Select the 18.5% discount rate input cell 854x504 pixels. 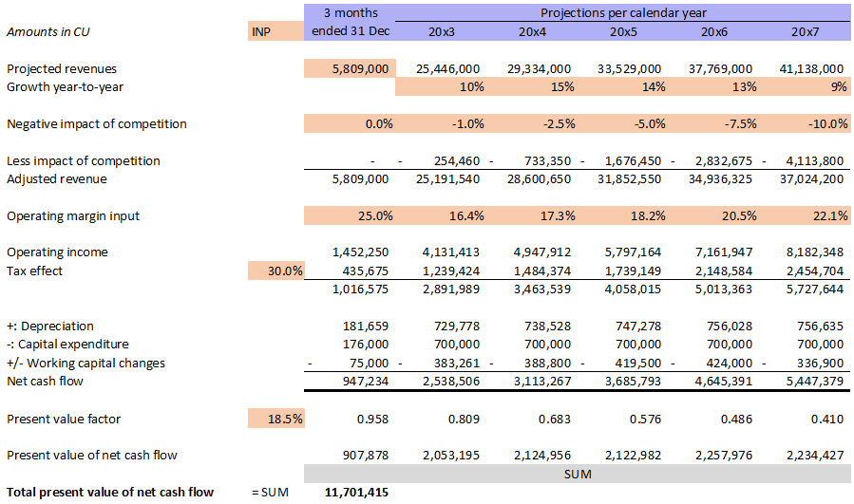(x=275, y=419)
